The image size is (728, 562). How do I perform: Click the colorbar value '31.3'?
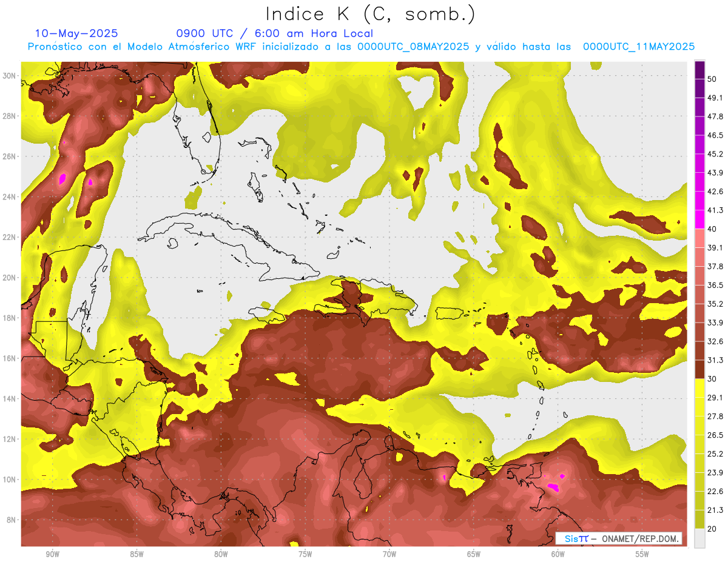tap(715, 360)
